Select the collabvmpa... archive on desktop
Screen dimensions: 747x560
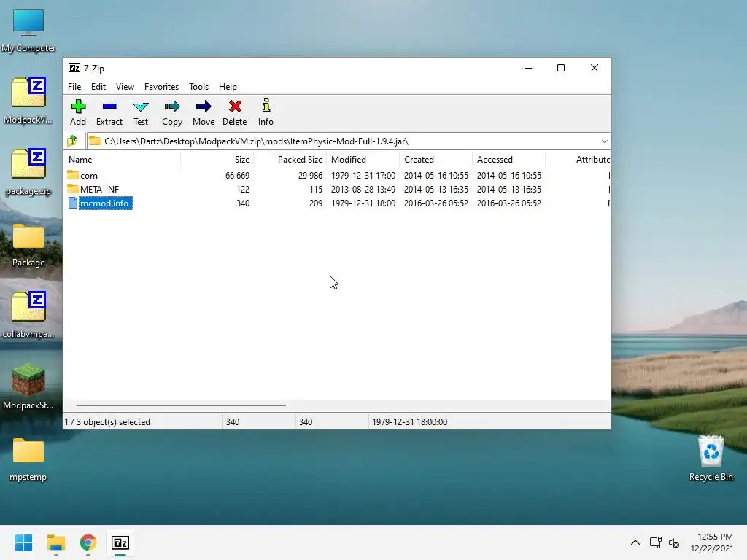28,314
